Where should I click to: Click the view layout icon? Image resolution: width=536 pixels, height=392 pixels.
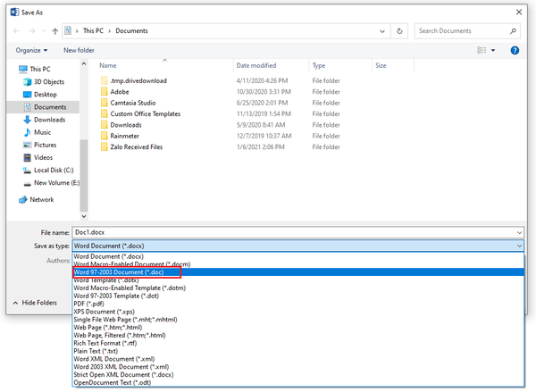tap(482, 51)
